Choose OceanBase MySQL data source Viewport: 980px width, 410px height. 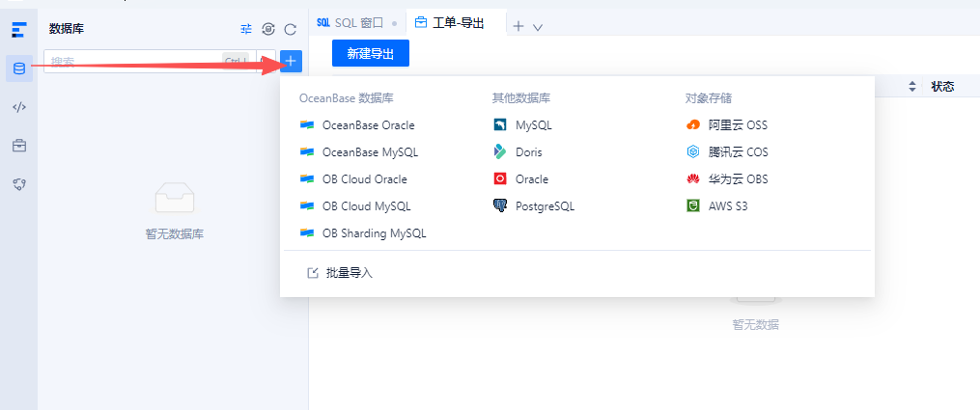(x=369, y=152)
